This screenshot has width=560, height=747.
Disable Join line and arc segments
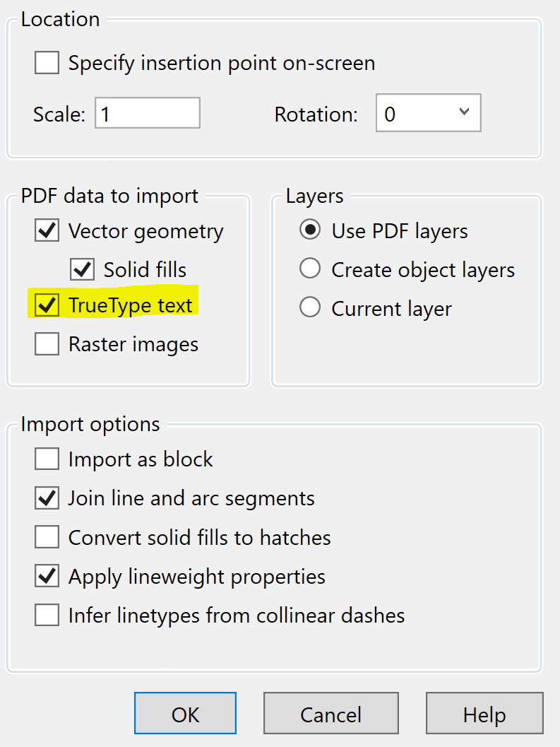(x=47, y=498)
